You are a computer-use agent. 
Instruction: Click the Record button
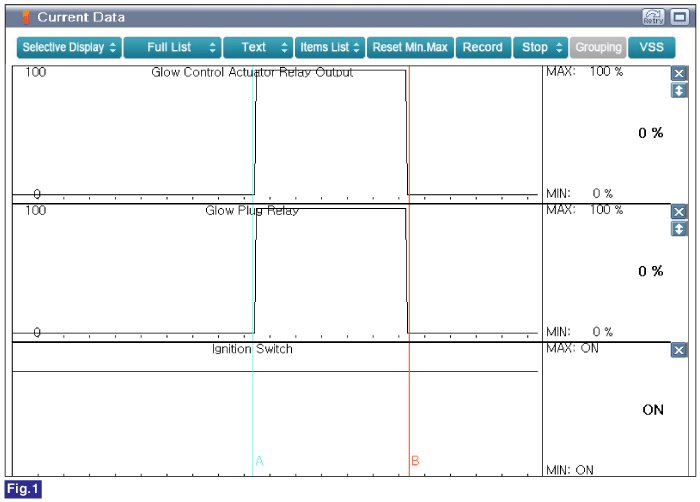(483, 47)
